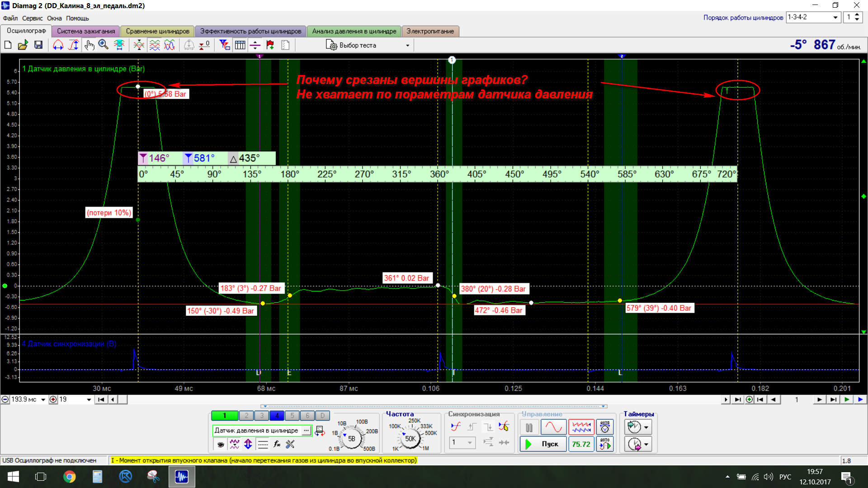Open an oscillogram file with the folder icon
The width and height of the screenshot is (868, 488).
23,45
